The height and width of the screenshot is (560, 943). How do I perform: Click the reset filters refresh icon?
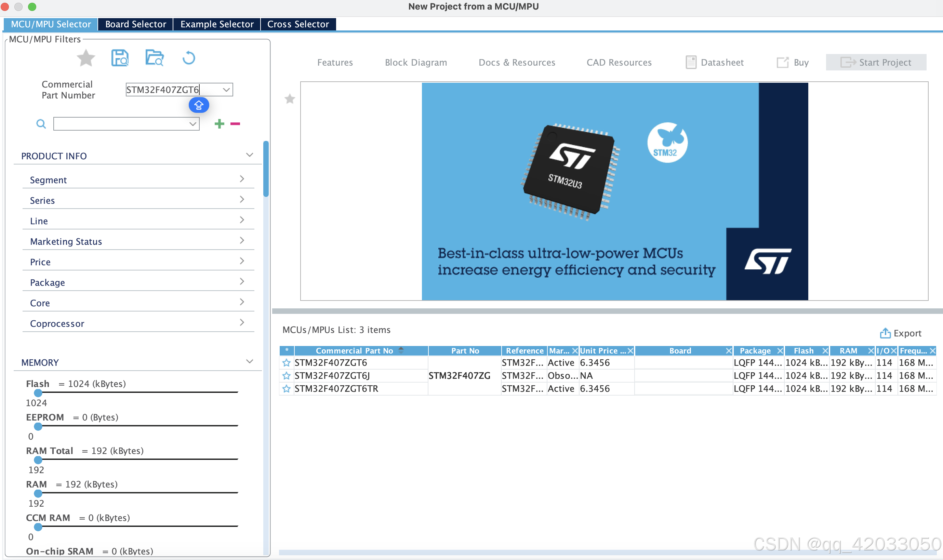tap(189, 58)
